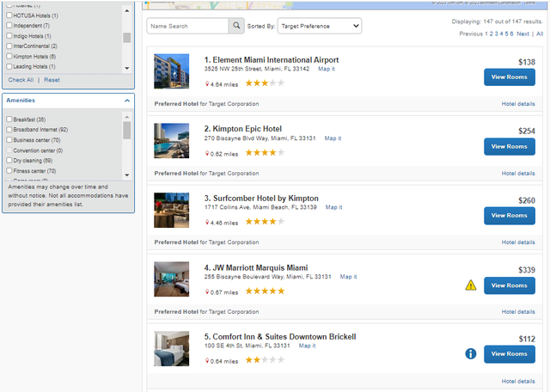View Rooms for JW Marriott Marquis Miami
Viewport: 550px width, 392px height.
point(510,285)
